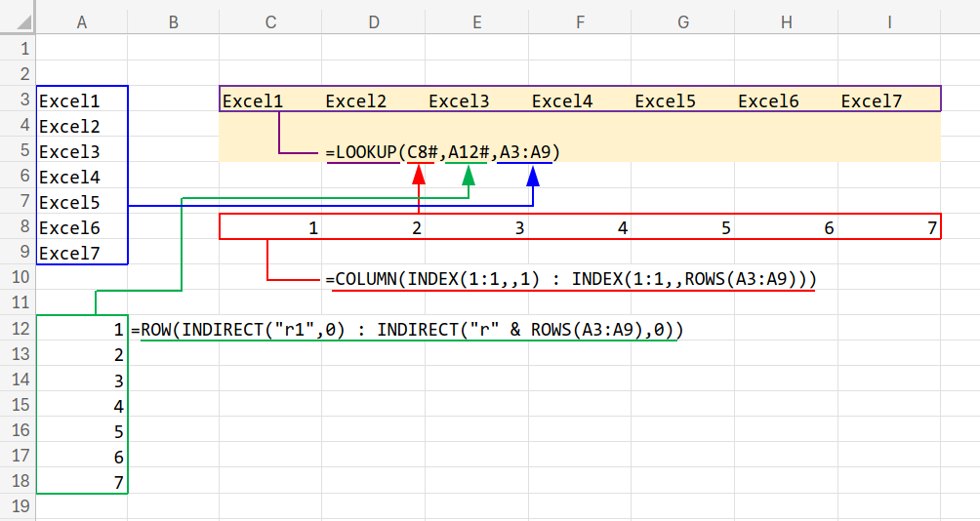Select row header 8
Image resolution: width=980 pixels, height=521 pixels.
(18, 228)
